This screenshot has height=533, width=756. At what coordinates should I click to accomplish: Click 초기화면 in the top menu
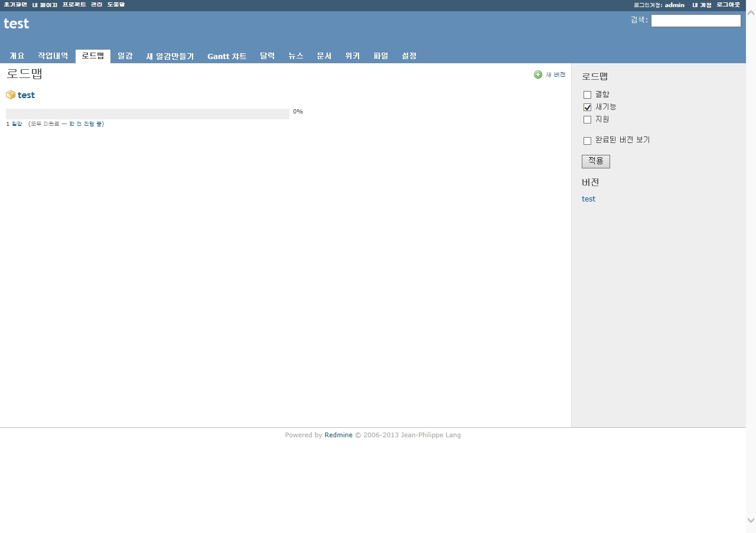(15, 5)
